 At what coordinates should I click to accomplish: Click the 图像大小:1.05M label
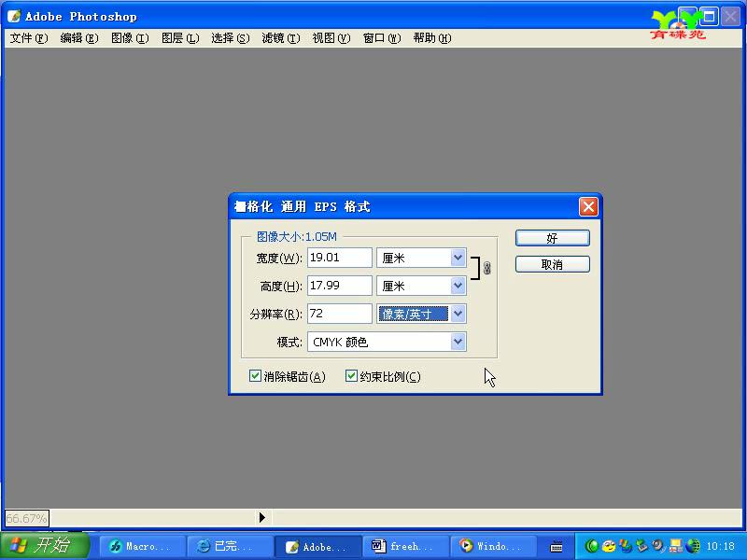(296, 236)
